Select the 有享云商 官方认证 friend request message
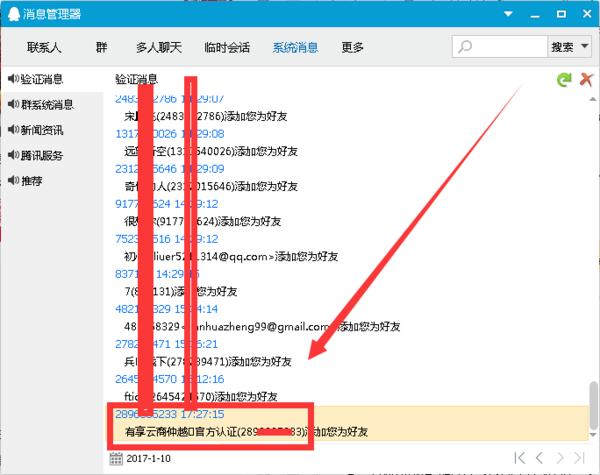 246,432
